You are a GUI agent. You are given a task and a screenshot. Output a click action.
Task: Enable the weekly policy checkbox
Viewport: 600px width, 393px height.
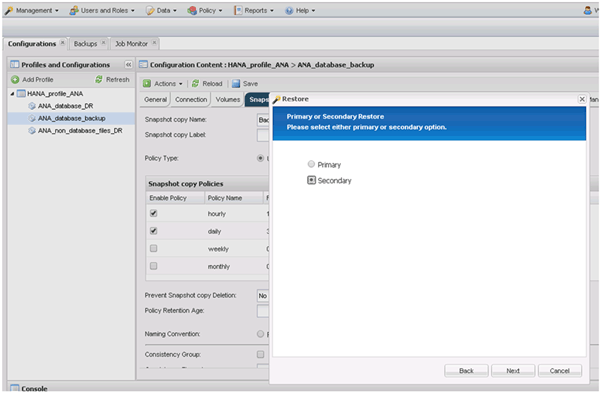153,248
